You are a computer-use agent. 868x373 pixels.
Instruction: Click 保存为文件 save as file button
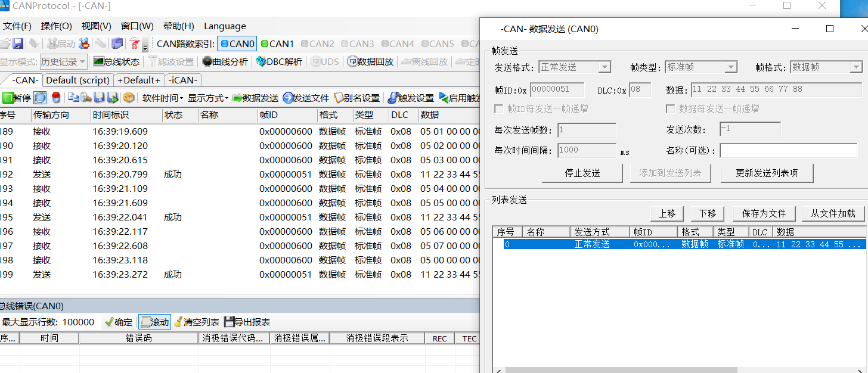(764, 213)
